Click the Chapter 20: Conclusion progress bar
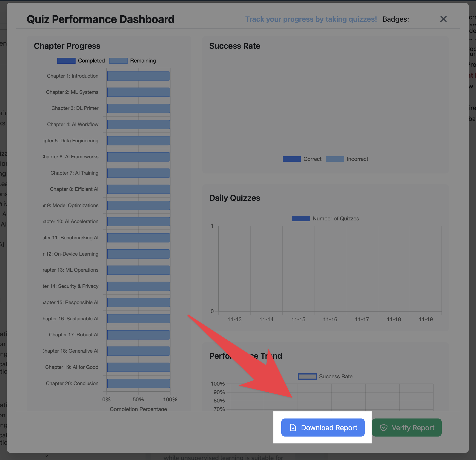476x460 pixels. pyautogui.click(x=139, y=383)
